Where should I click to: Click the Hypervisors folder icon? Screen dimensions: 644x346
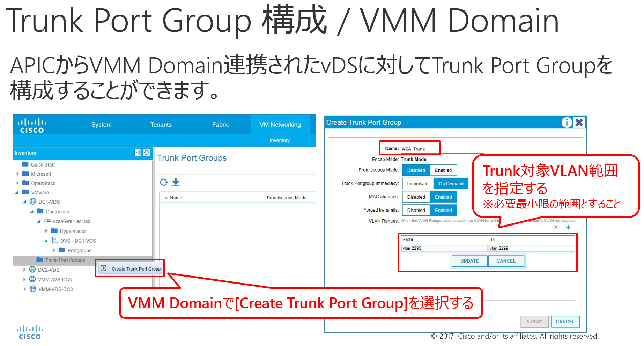[54, 230]
